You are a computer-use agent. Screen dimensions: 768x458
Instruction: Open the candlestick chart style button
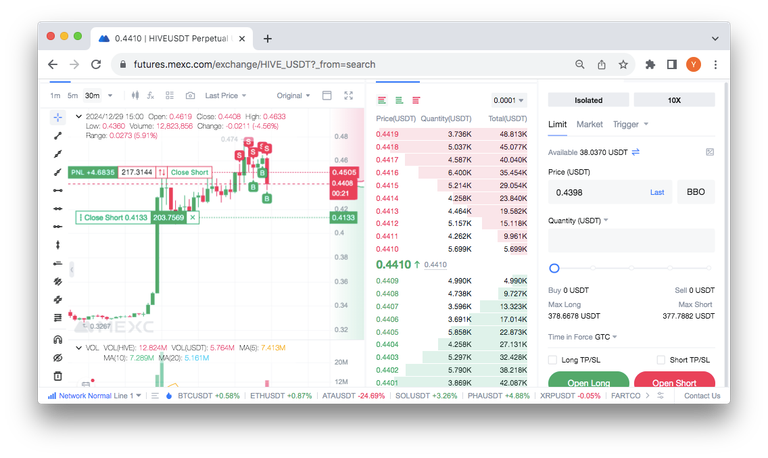(x=135, y=96)
